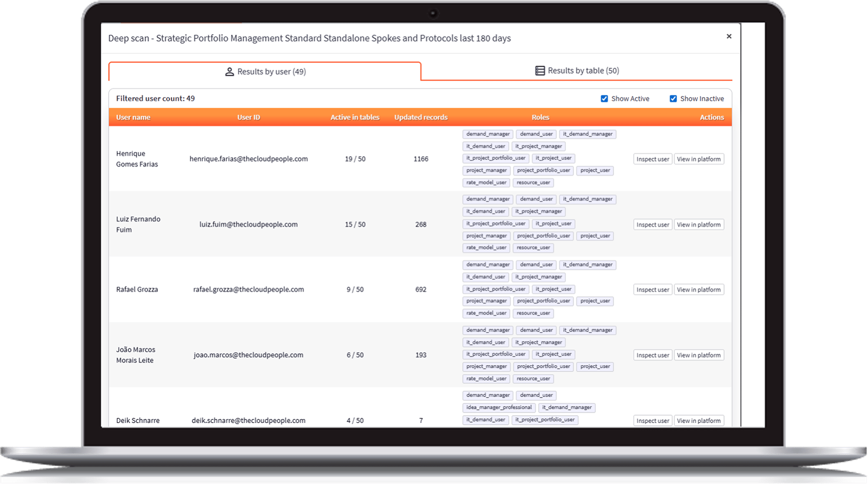
Task: Click henrique.farias@thecloudpeople.com user ID
Action: [248, 159]
